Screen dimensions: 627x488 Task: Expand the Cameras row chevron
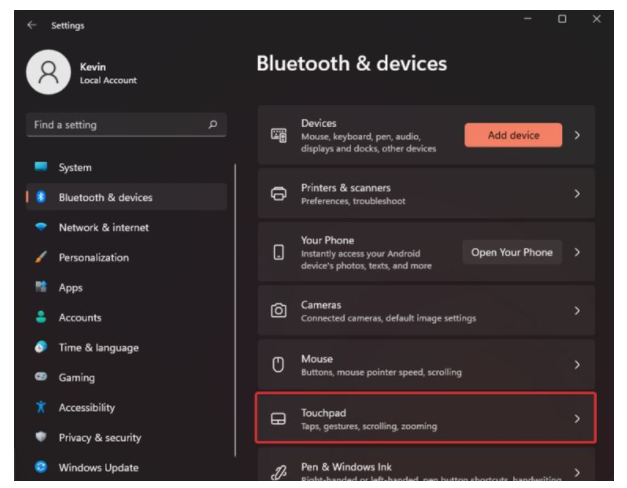pyautogui.click(x=577, y=311)
